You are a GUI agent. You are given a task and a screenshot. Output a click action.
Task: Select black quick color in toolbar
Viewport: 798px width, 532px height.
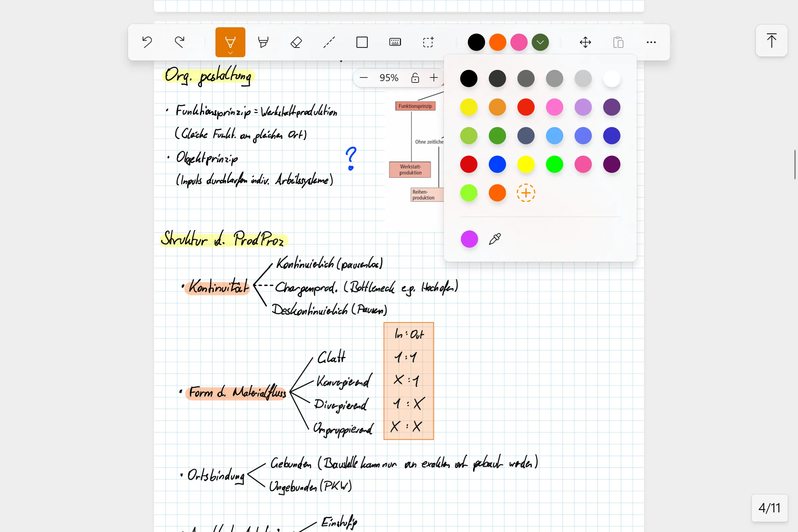coord(476,42)
